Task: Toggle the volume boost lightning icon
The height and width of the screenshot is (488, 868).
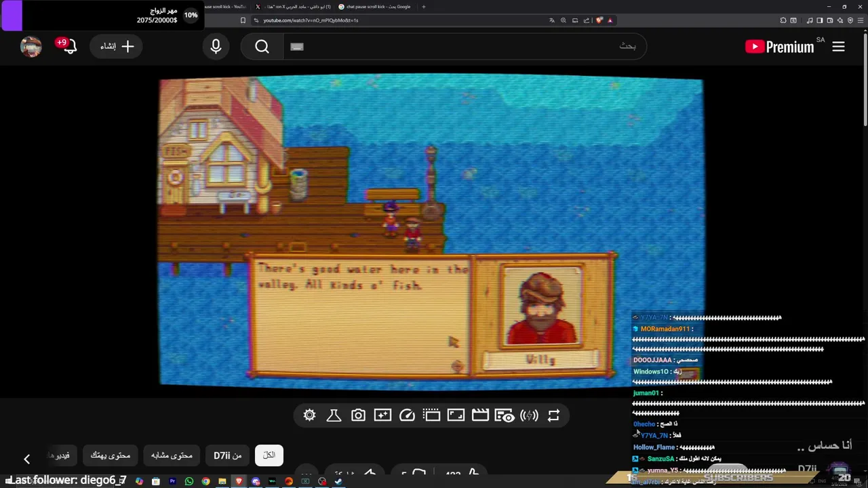Action: pyautogui.click(x=529, y=415)
